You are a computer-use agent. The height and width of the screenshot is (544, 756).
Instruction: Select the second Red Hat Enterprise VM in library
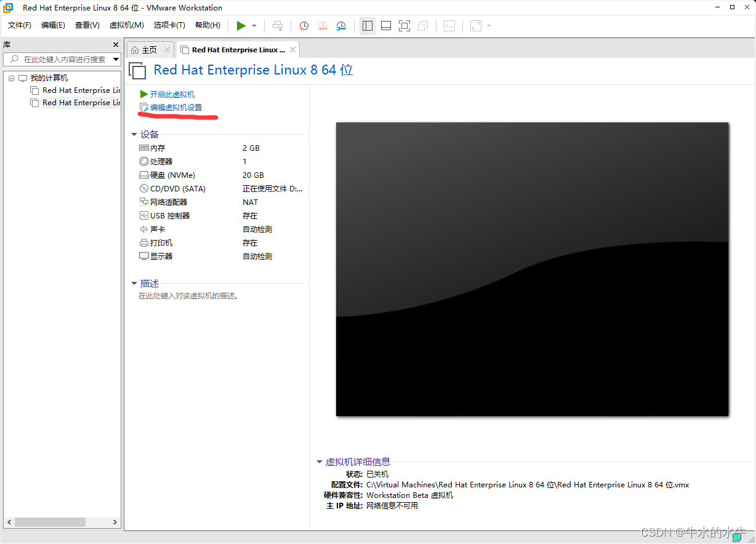[x=81, y=103]
